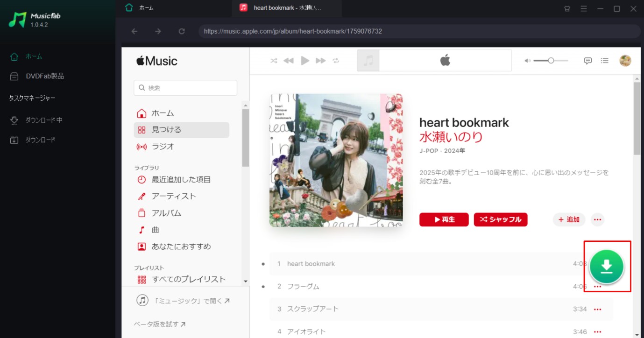Click the 検索 search field

(x=185, y=88)
